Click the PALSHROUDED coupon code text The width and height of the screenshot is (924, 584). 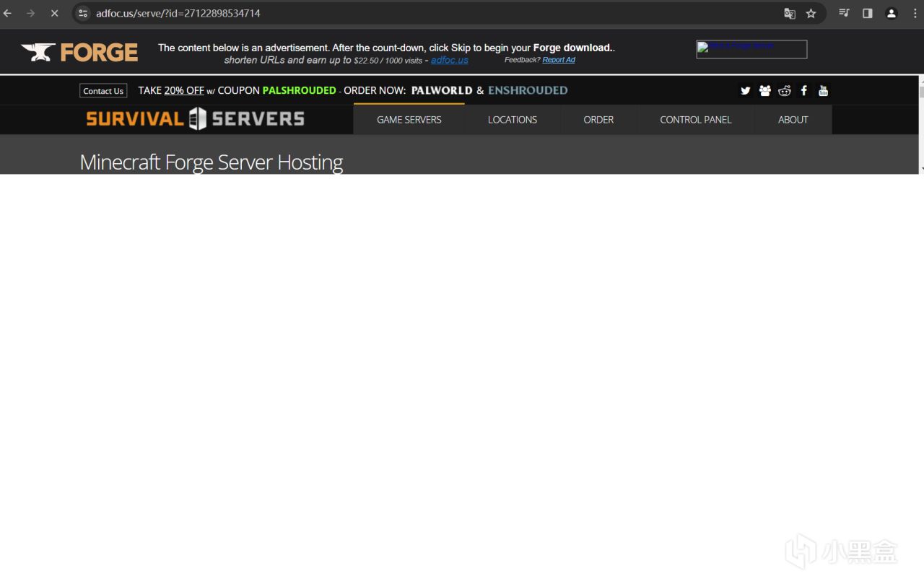(x=299, y=90)
